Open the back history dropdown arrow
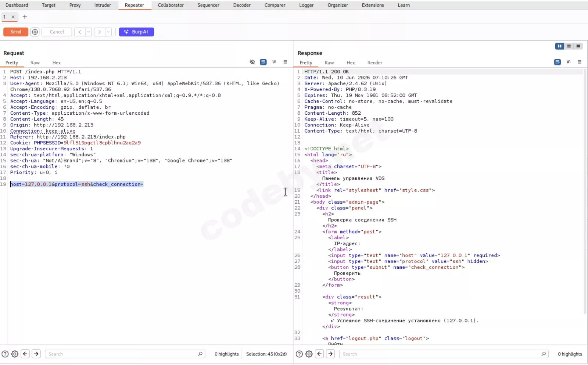This screenshot has height=365, width=588. [x=89, y=32]
